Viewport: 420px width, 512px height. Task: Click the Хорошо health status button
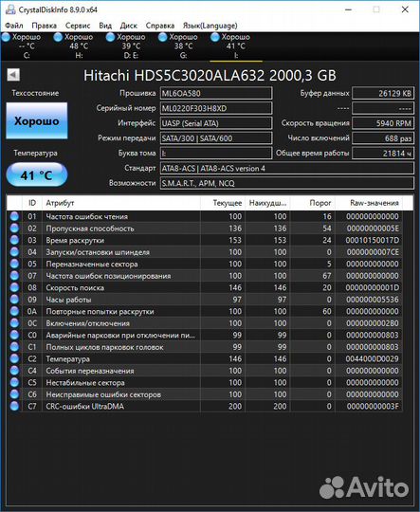point(37,120)
